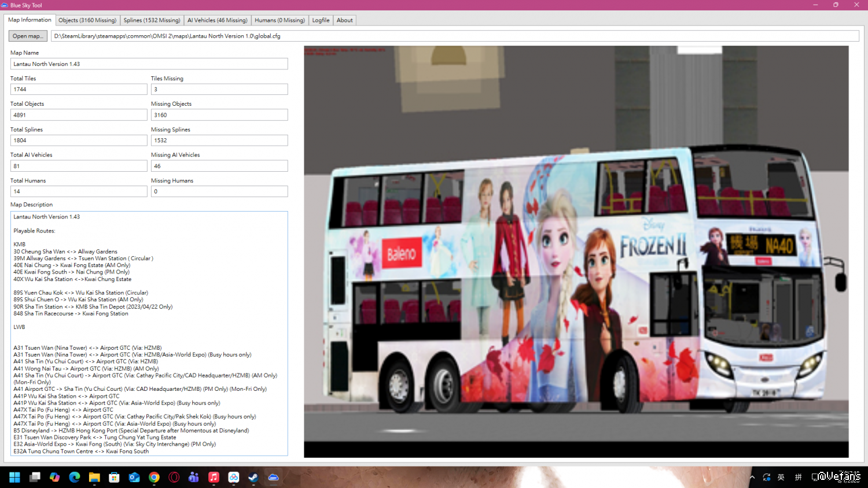Open the Baidu Netdisk taskbar icon
Viewport: 868px width, 488px height.
pyautogui.click(x=234, y=477)
